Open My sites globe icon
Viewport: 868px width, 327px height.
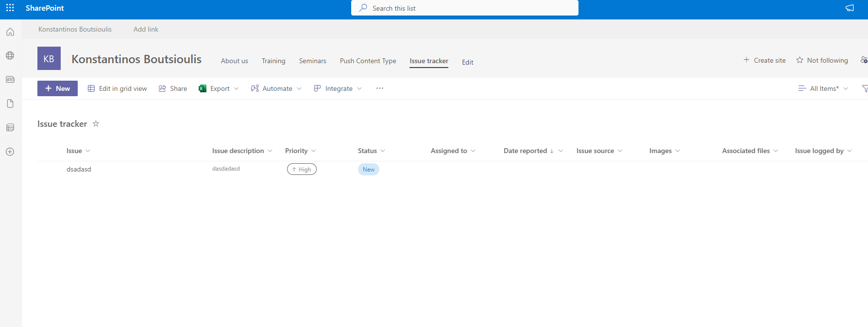(10, 55)
